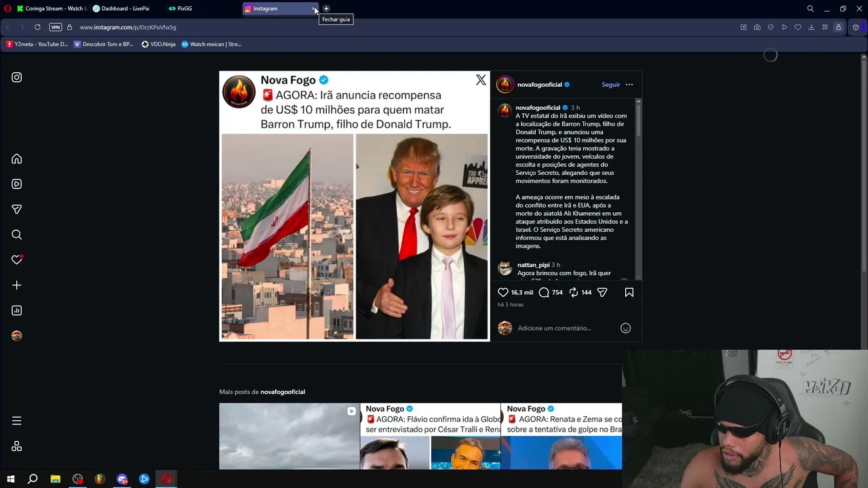Screen dimensions: 868x488
Task: Open comments via the speech bubble icon
Action: [544, 292]
